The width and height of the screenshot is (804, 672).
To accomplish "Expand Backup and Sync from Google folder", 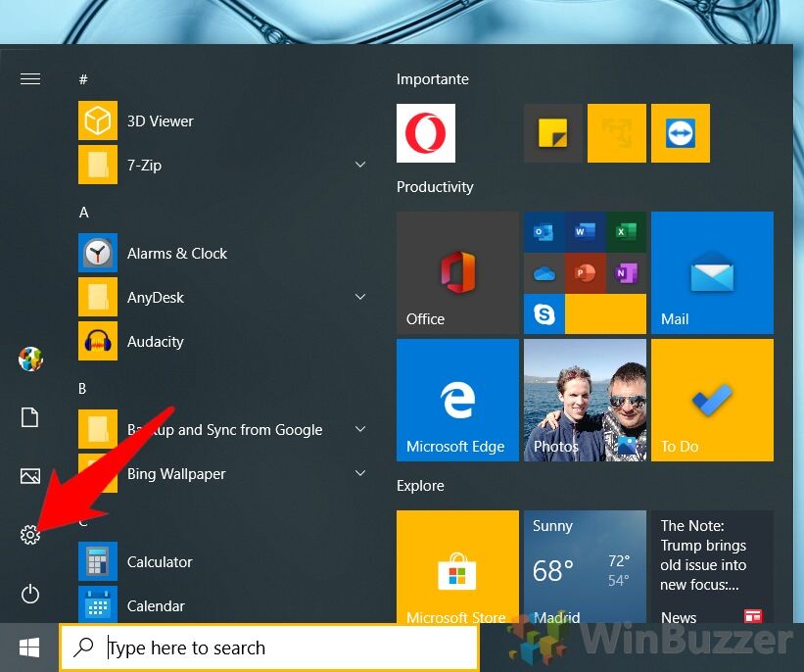I will [360, 429].
